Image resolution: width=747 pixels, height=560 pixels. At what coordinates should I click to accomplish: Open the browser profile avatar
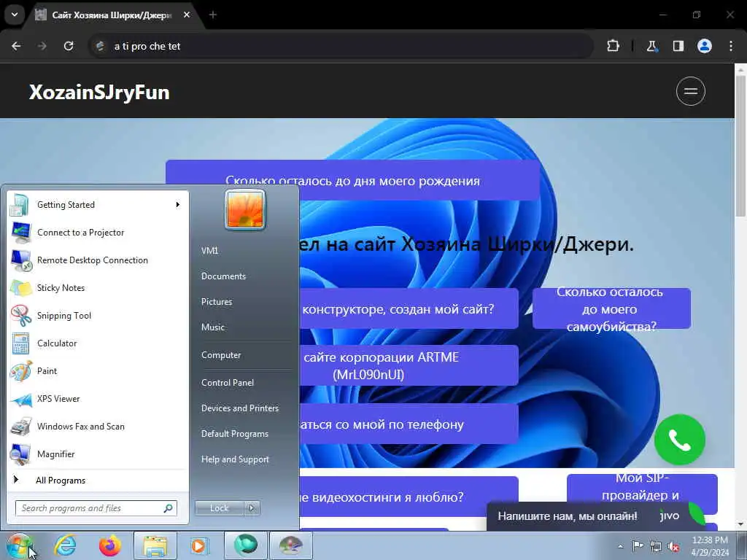click(705, 46)
